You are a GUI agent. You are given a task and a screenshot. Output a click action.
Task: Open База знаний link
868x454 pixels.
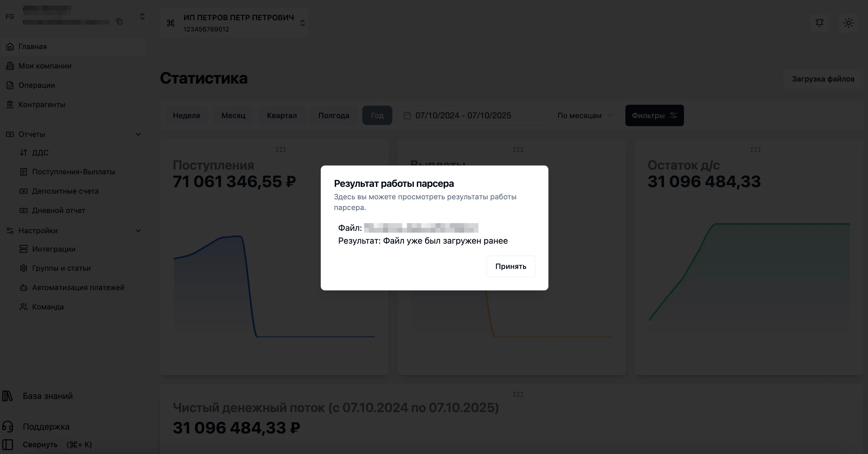(x=48, y=396)
